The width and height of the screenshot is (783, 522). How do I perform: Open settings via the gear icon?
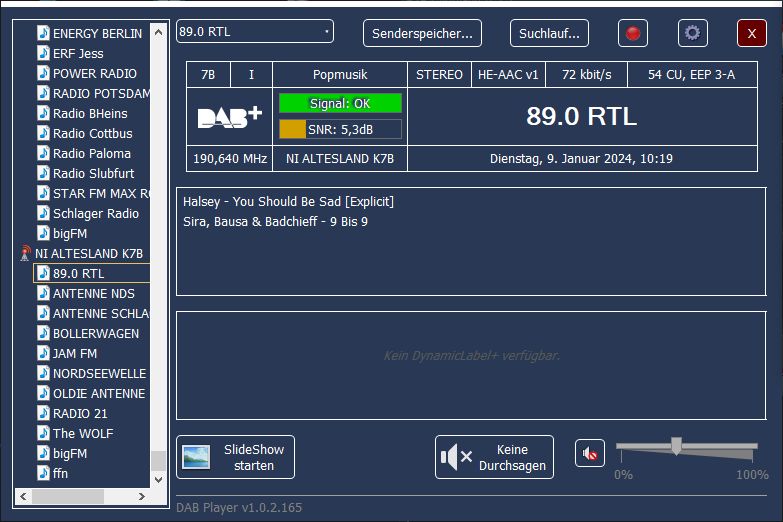click(692, 33)
